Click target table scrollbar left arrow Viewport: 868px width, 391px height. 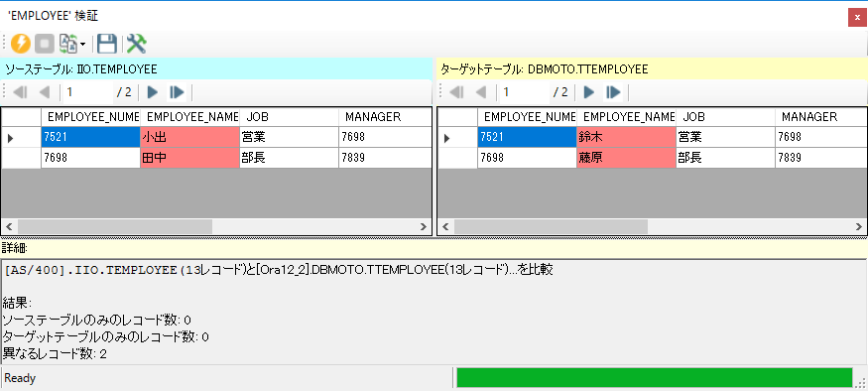click(x=446, y=226)
